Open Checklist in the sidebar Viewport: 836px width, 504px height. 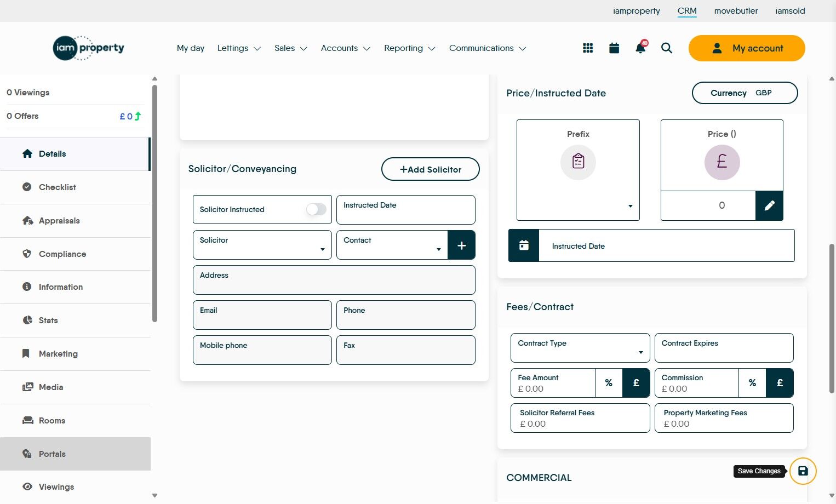(x=75, y=187)
